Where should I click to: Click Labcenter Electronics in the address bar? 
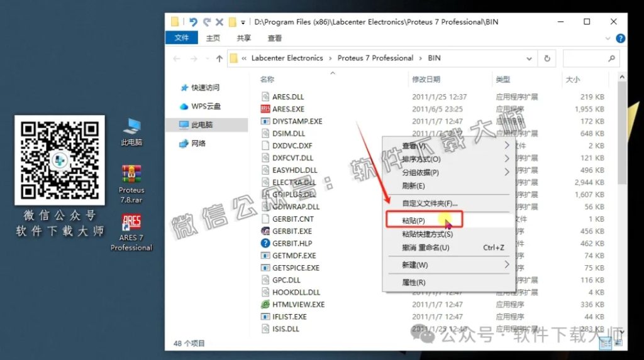[x=287, y=58]
